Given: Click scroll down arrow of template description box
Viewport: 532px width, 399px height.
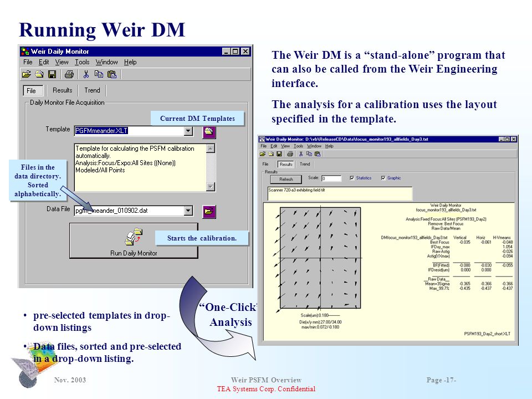Looking at the screenshot, I should tap(211, 187).
